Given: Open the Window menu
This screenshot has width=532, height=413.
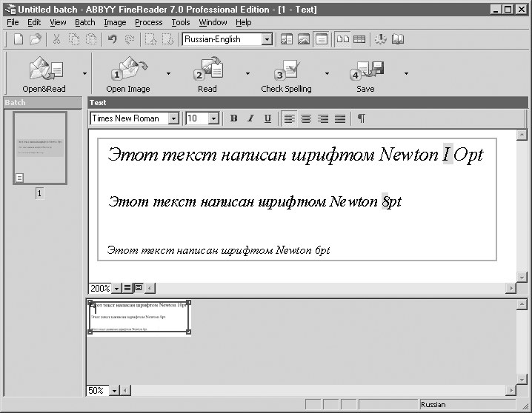Looking at the screenshot, I should point(213,22).
